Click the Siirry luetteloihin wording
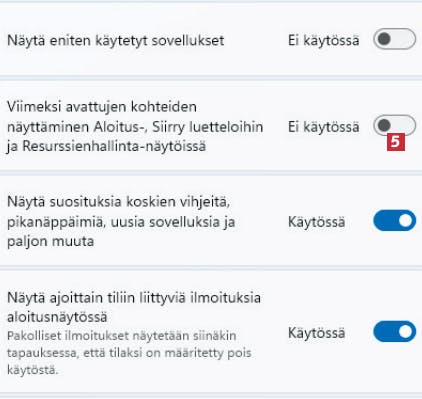 (x=208, y=127)
